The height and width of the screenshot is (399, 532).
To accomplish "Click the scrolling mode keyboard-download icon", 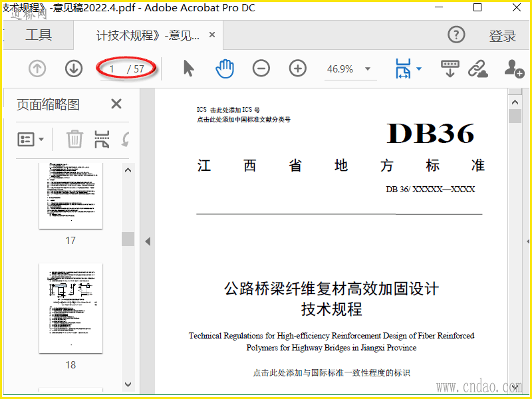I will pos(450,69).
